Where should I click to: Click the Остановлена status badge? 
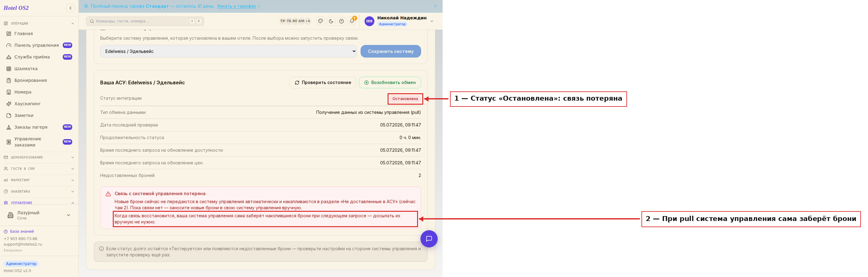coord(405,99)
